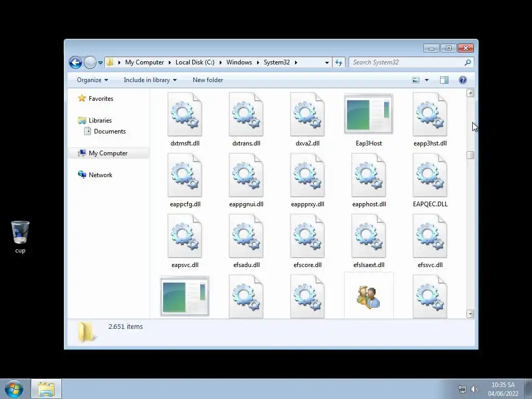Image resolution: width=532 pixels, height=399 pixels.
Task: Select the eapphost.dll file icon
Action: [369, 175]
